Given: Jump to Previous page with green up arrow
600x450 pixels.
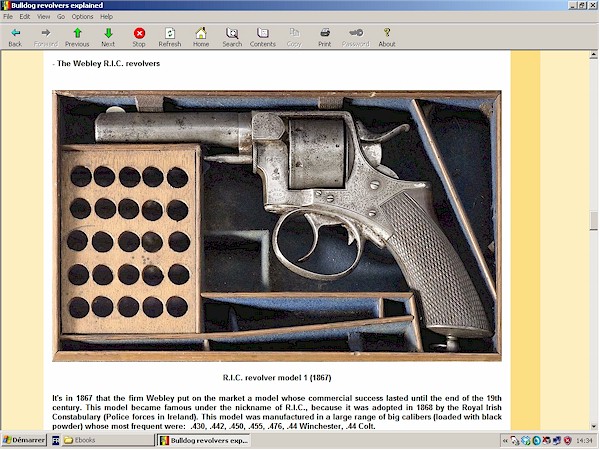Looking at the screenshot, I should [77, 38].
